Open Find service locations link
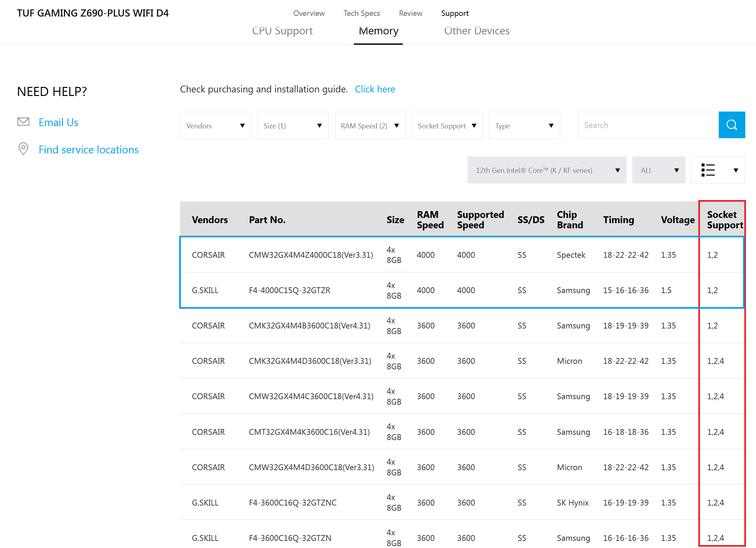 (88, 149)
